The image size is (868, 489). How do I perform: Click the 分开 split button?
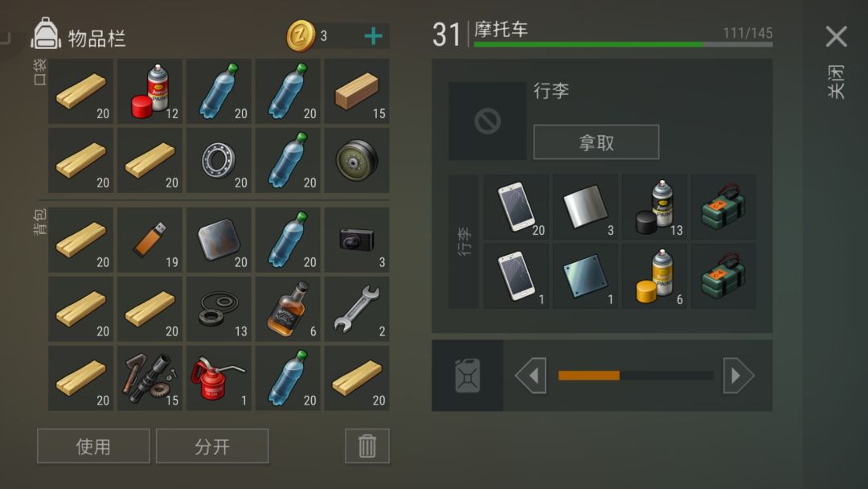[212, 446]
